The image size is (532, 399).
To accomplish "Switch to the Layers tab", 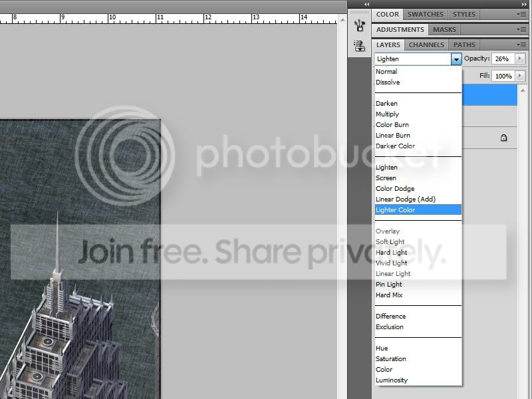I will tap(388, 45).
